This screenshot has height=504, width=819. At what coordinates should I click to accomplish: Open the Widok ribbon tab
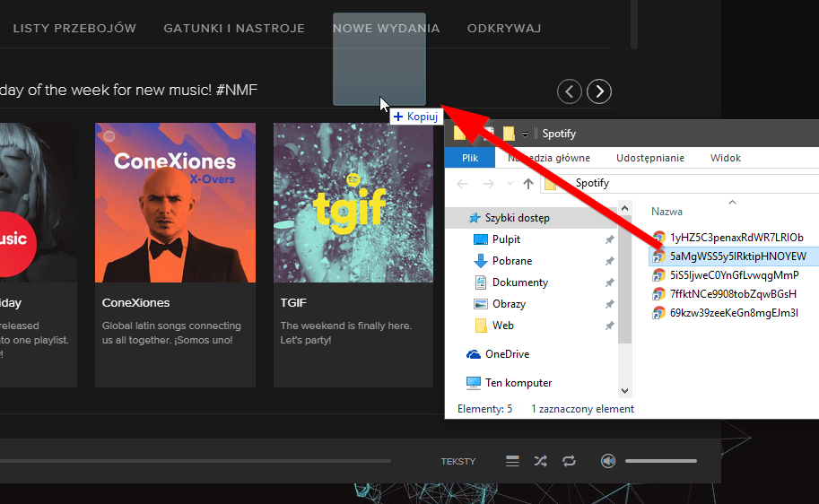[726, 158]
